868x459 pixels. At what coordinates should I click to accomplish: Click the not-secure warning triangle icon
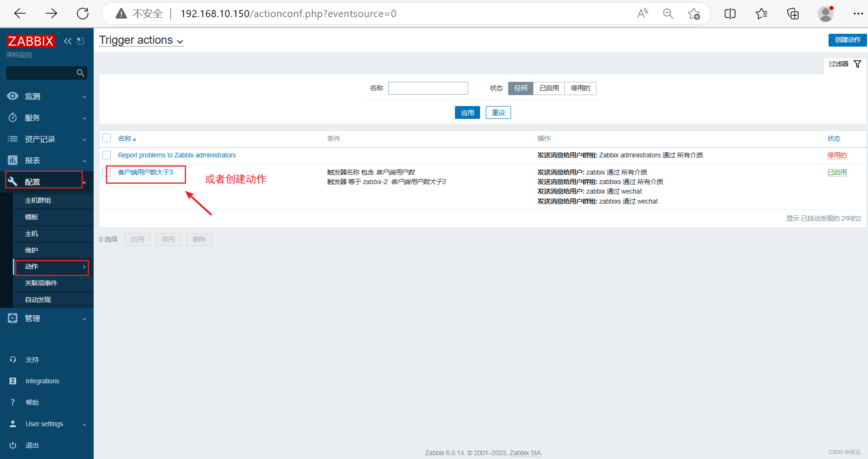(121, 13)
